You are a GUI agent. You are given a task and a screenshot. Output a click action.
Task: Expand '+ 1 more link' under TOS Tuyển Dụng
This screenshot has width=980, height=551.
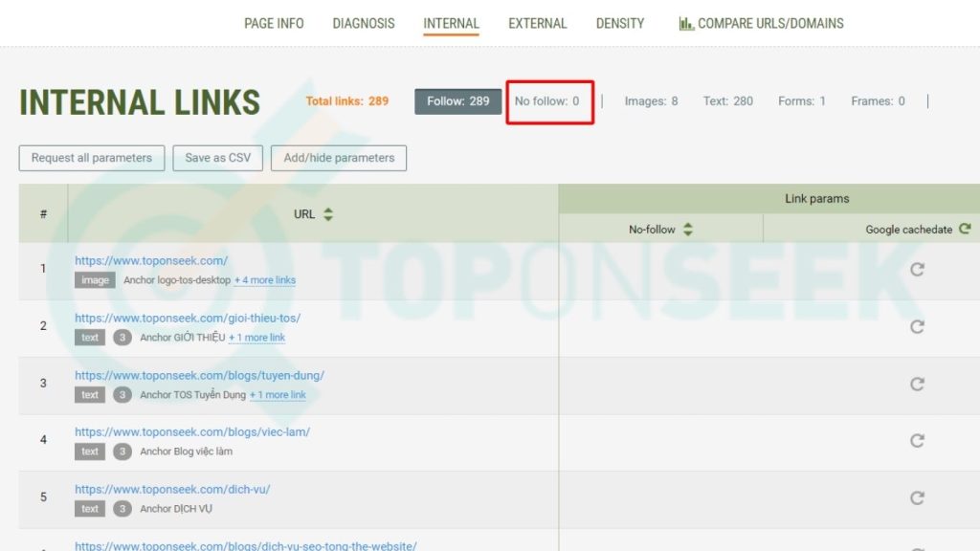(x=278, y=395)
